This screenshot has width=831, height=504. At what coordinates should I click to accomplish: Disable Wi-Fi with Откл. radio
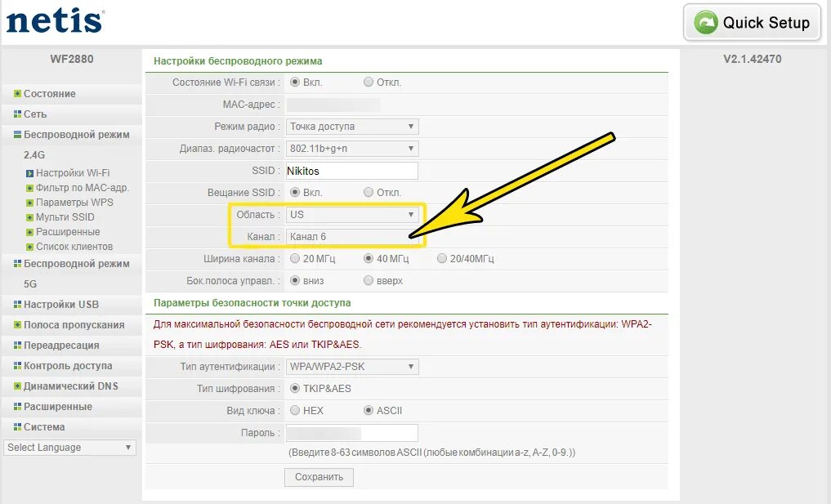[x=369, y=83]
